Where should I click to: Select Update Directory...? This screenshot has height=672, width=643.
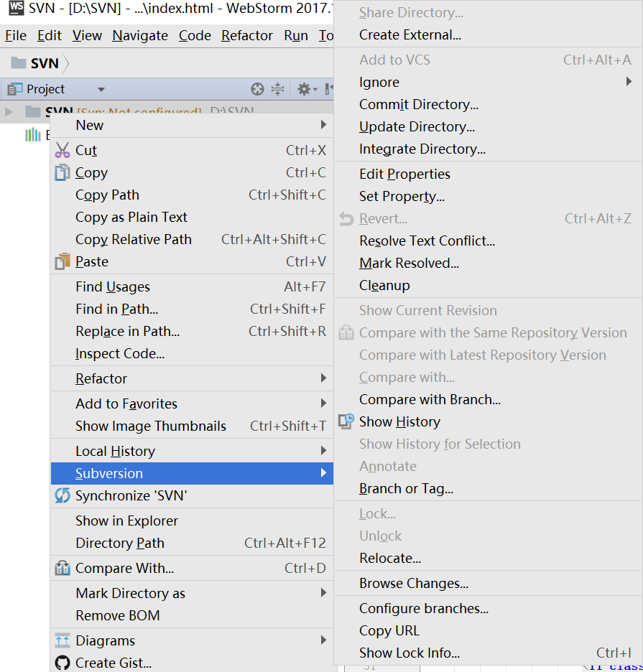488,127
